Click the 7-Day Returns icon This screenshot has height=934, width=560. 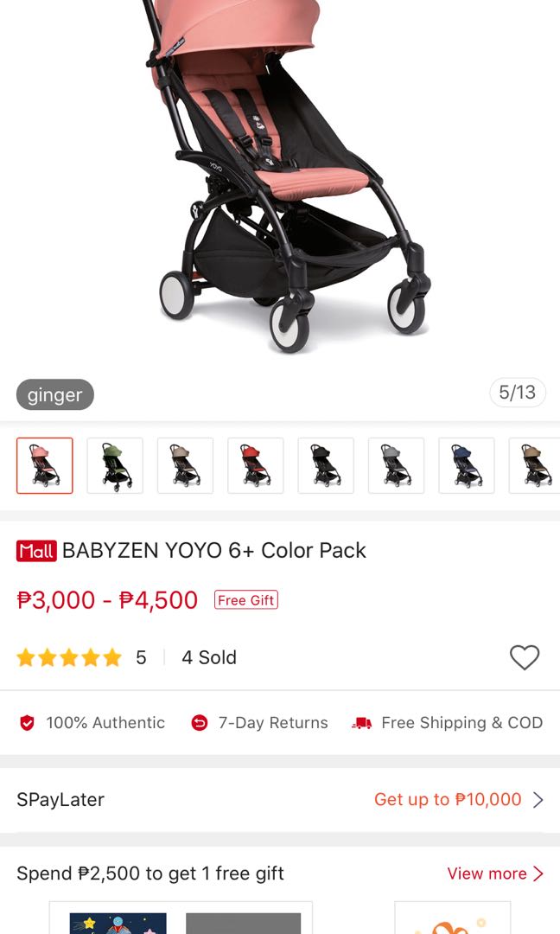pyautogui.click(x=200, y=722)
